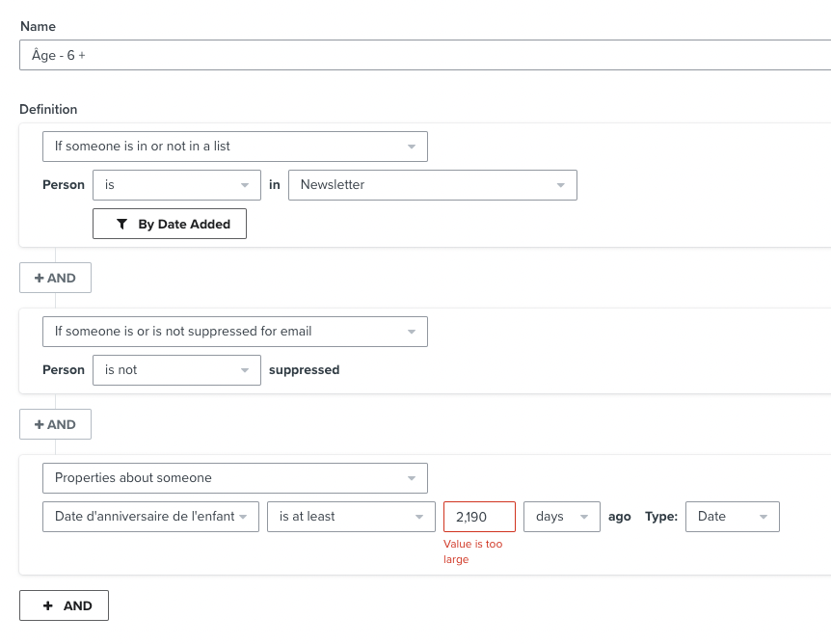Image resolution: width=831 pixels, height=644 pixels.
Task: Click the bottom + AND button
Action: pos(65,605)
